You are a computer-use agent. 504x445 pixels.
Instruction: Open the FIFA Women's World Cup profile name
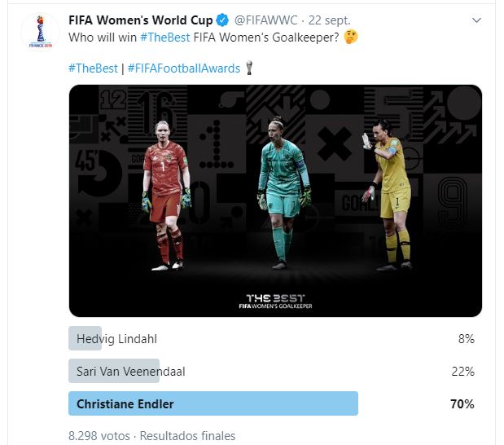141,20
